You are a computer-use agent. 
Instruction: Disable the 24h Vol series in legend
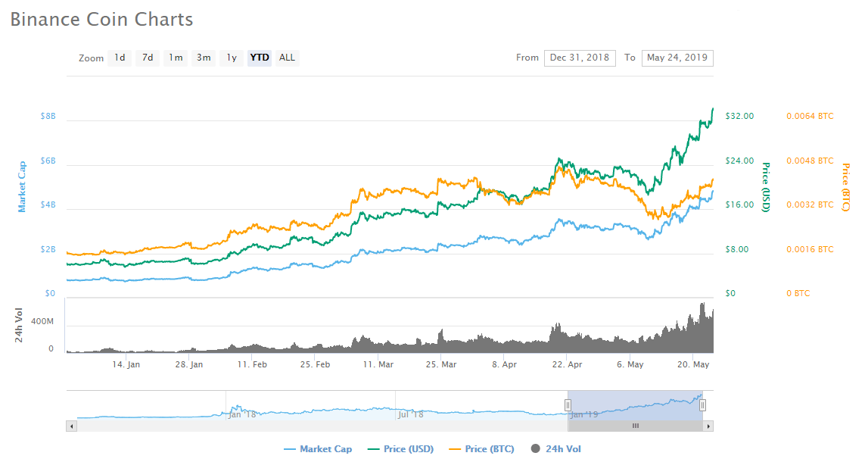point(555,448)
